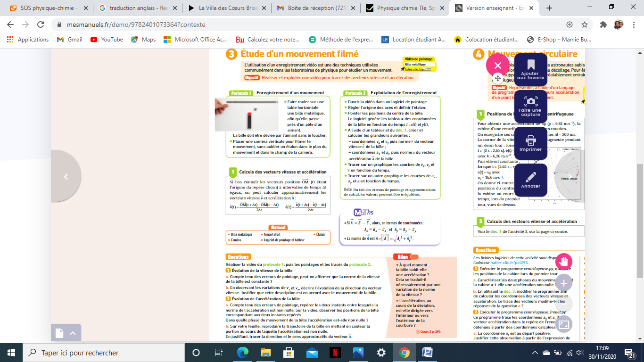This screenshot has height=362, width=644.
Task: Open the Annoter pencil tool
Action: (530, 180)
